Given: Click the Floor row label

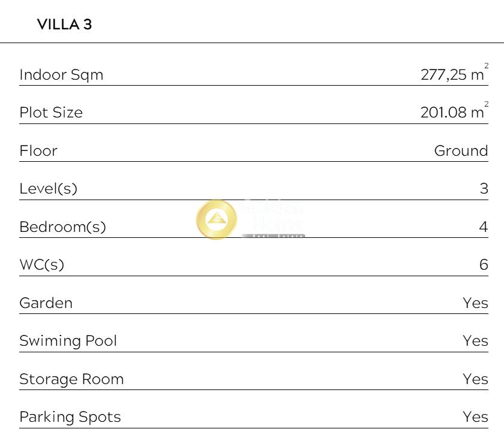Looking at the screenshot, I should [38, 151].
